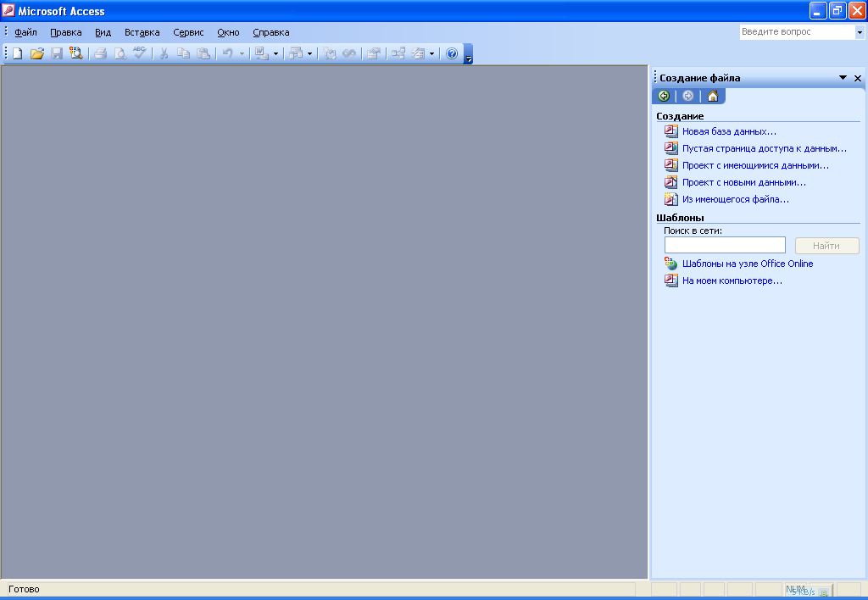
Task: Open the Окно menu
Action: point(228,32)
